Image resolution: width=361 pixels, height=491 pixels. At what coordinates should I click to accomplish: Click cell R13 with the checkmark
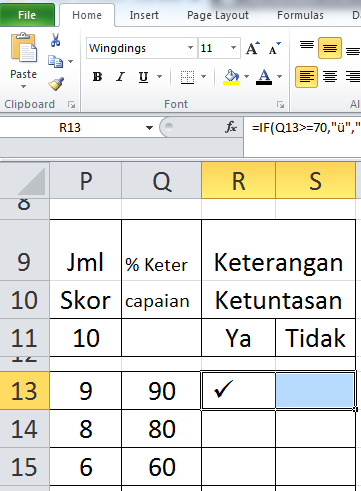(238, 390)
